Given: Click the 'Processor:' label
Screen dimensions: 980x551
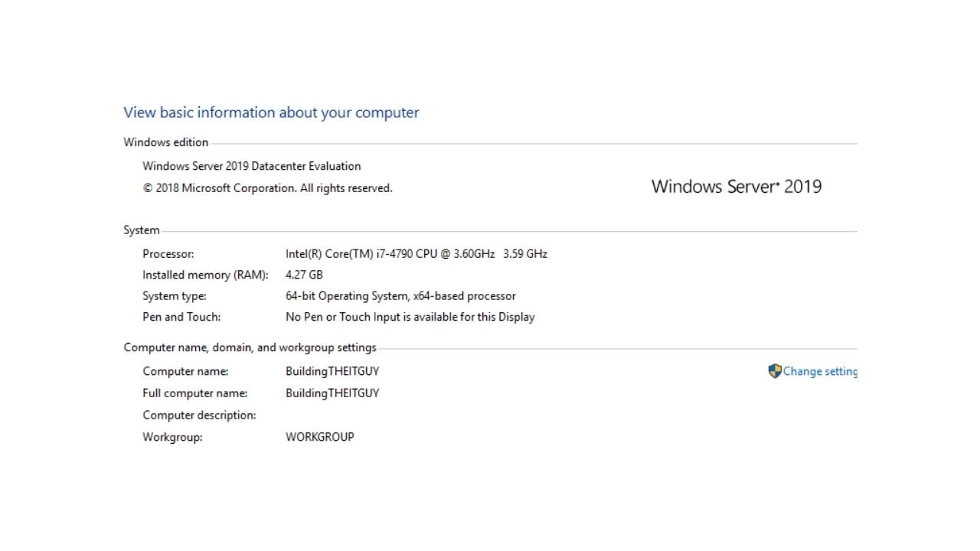Looking at the screenshot, I should point(168,254).
